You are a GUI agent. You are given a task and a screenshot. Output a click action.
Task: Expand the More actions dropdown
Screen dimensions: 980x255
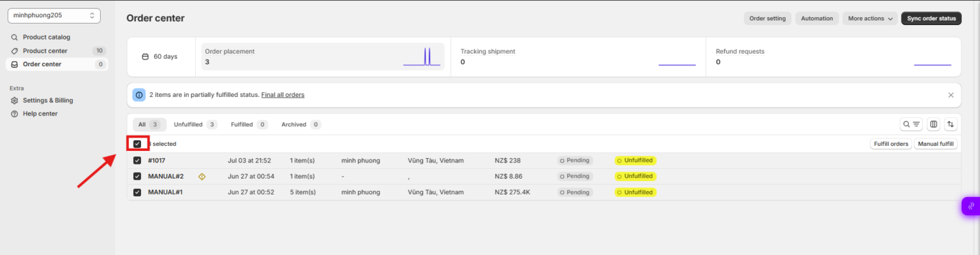(x=870, y=18)
